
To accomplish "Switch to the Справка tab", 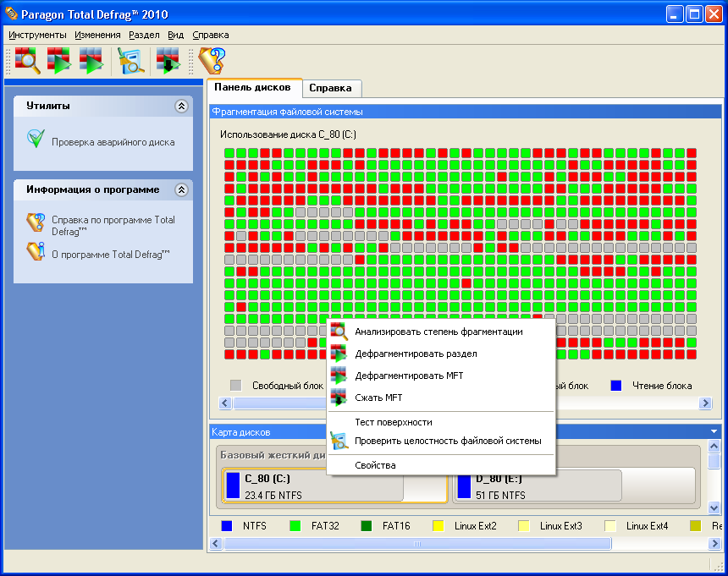I will coord(331,88).
